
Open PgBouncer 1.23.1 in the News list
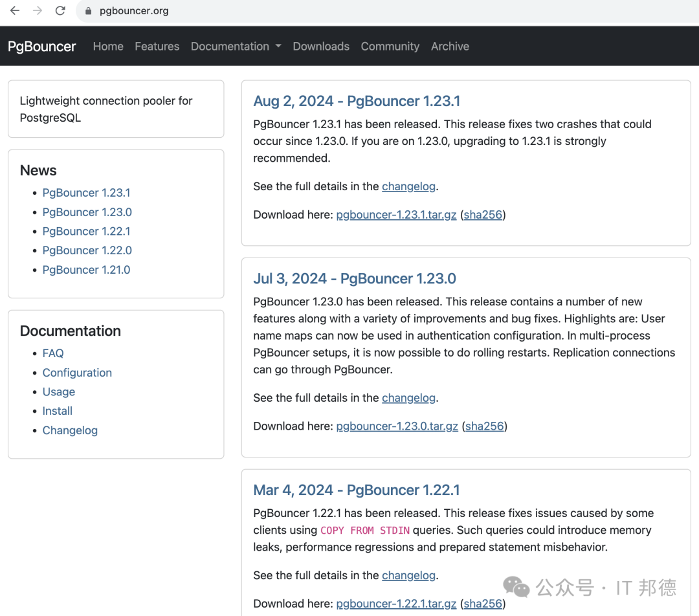point(87,193)
